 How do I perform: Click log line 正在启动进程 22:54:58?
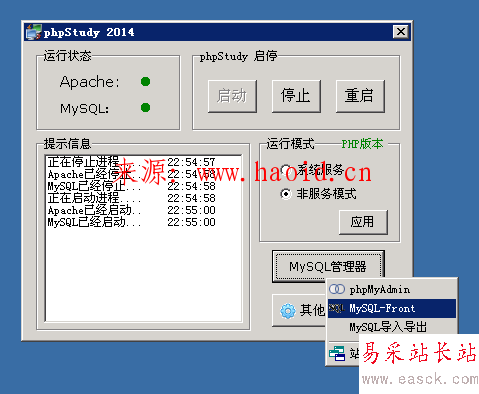pyautogui.click(x=131, y=198)
